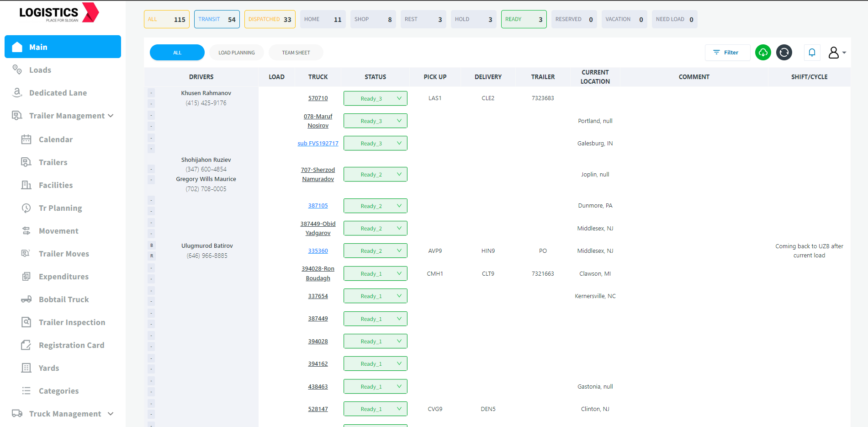Open truck link 394028-Ron Boudagh
The image size is (868, 427).
tap(318, 273)
